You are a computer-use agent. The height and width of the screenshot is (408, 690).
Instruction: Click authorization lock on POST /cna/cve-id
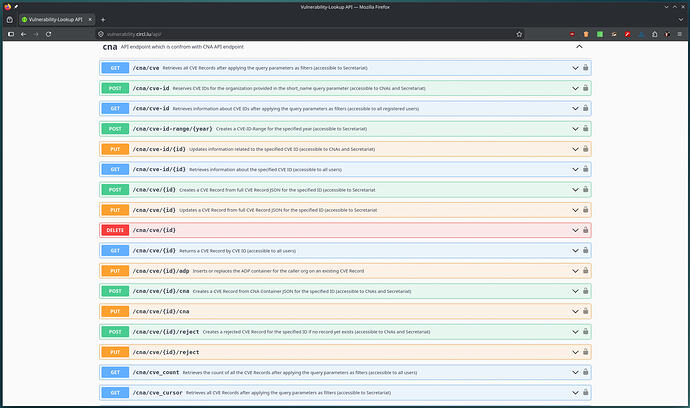tap(585, 88)
